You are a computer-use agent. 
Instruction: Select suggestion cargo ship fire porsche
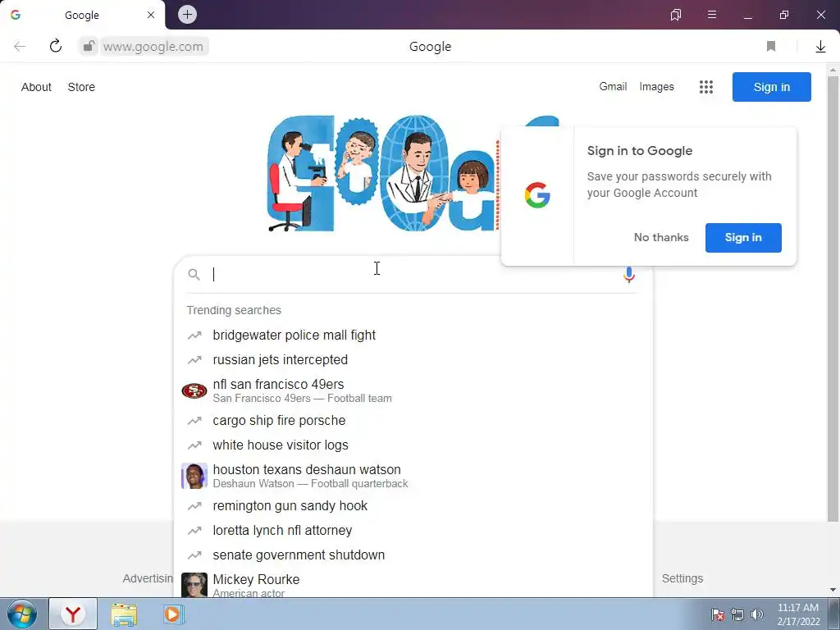[x=413, y=421]
